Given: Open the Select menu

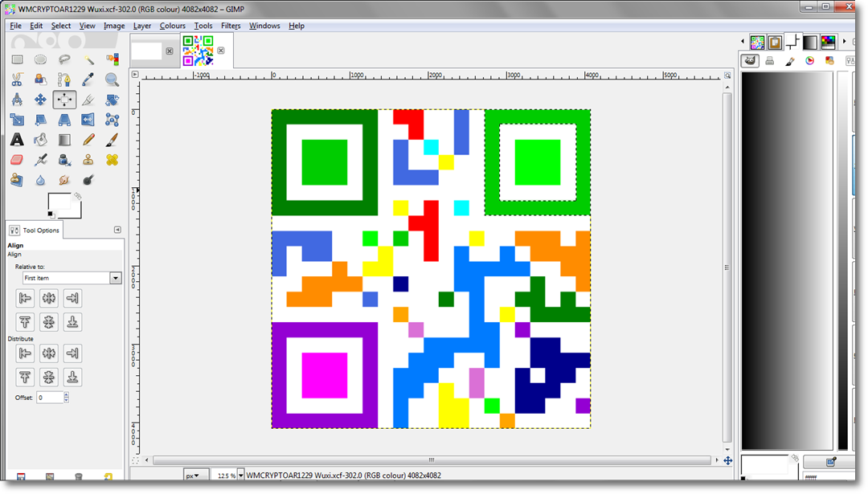Looking at the screenshot, I should point(61,26).
